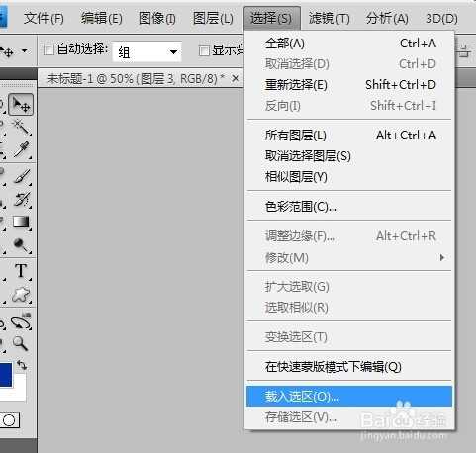The height and width of the screenshot is (453, 476).
Task: Open the 图层(L) menu
Action: click(x=213, y=18)
